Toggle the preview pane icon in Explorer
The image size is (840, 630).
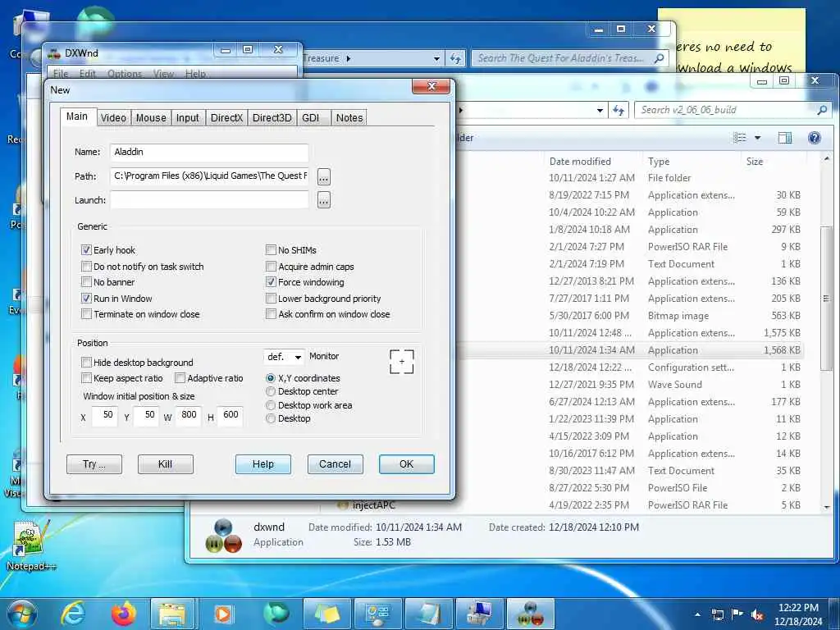point(785,138)
